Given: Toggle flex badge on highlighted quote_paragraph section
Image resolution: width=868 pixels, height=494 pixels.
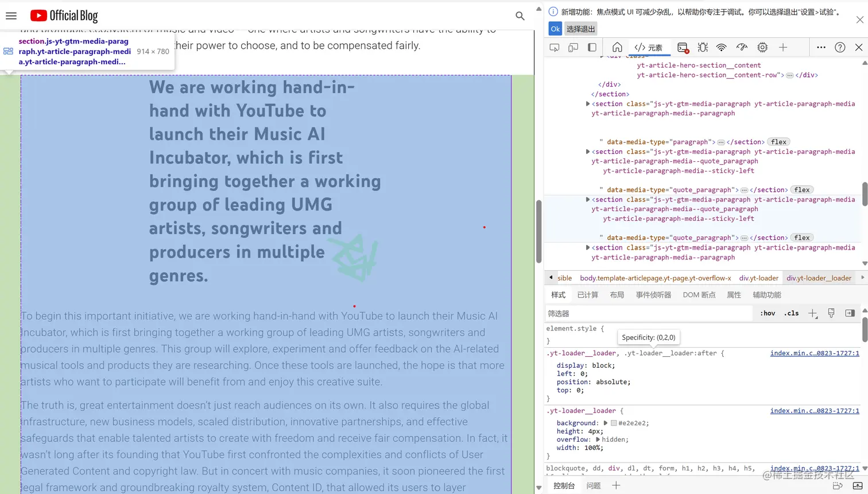Looking at the screenshot, I should pos(802,238).
